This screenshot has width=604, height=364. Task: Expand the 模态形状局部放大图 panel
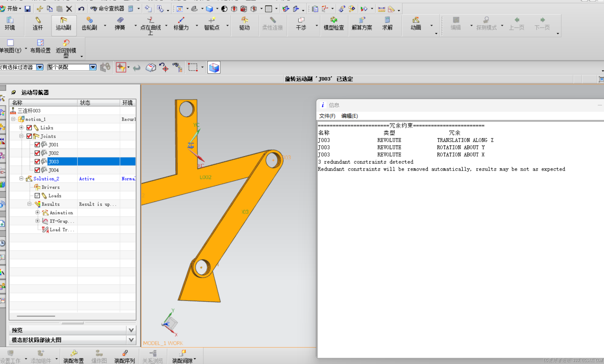pos(131,340)
